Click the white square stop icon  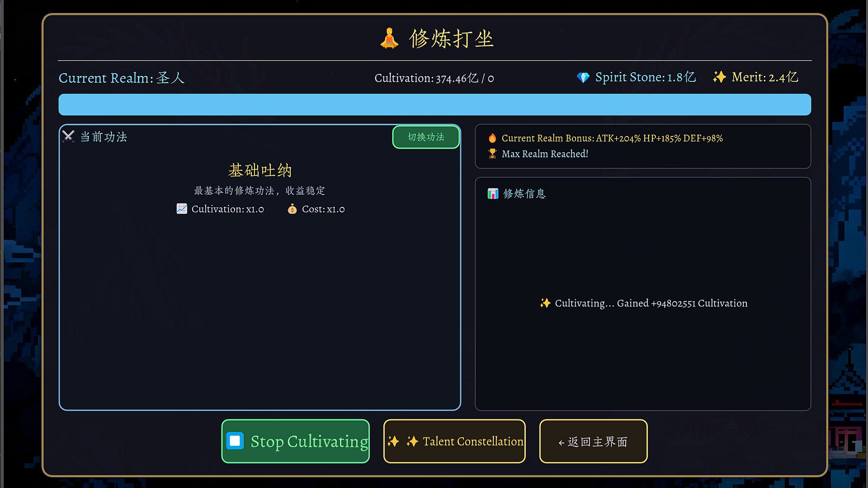coord(235,441)
